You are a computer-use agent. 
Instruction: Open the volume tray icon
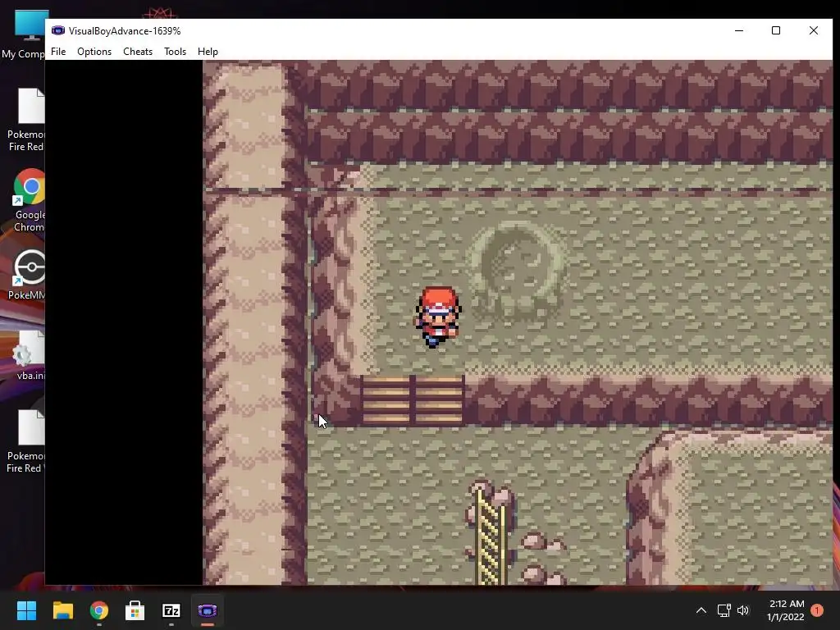(743, 610)
